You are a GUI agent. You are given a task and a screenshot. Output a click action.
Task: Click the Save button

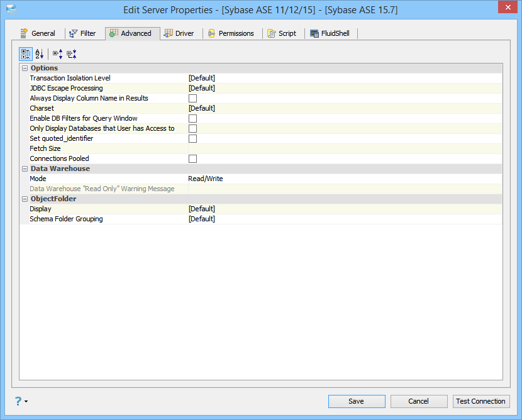pos(357,401)
